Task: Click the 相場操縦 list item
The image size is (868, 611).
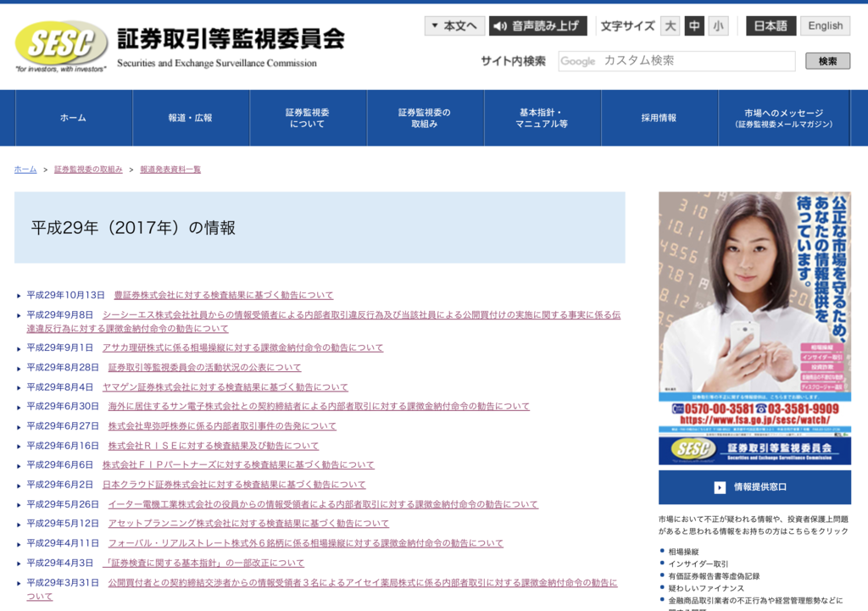Action: [x=683, y=552]
